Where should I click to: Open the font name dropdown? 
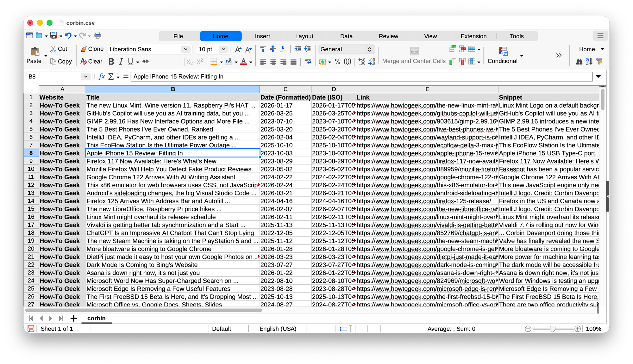click(x=186, y=49)
